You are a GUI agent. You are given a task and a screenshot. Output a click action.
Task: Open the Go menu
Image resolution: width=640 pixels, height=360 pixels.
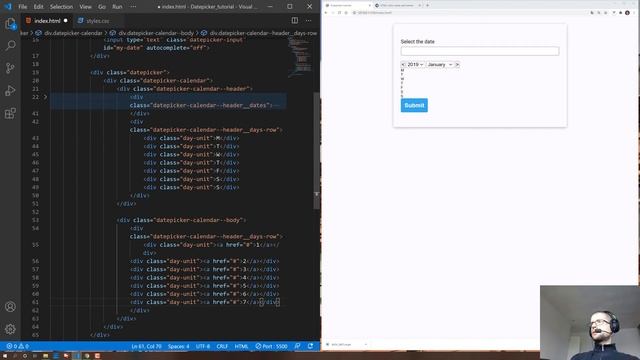(102, 7)
